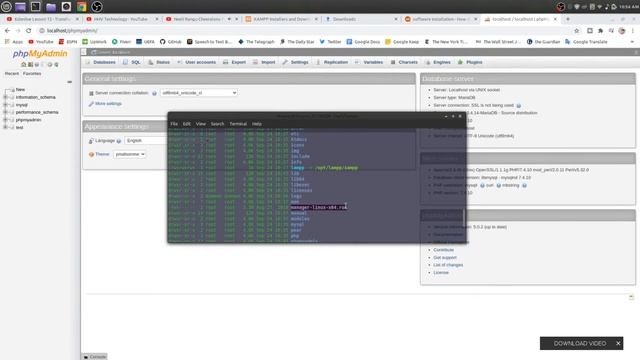Open the Theme dropdown
The width and height of the screenshot is (640, 360).
pyautogui.click(x=129, y=154)
